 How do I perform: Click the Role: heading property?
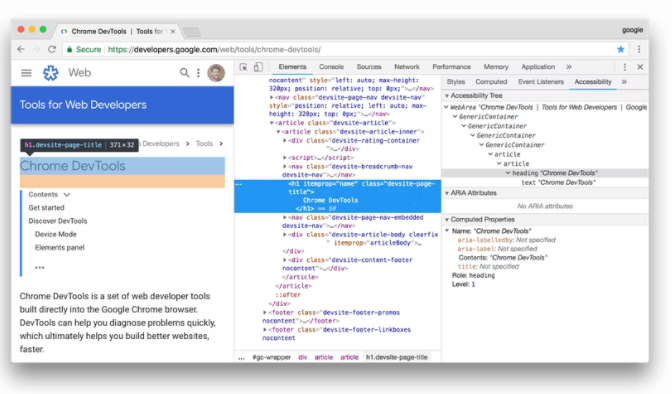point(473,276)
